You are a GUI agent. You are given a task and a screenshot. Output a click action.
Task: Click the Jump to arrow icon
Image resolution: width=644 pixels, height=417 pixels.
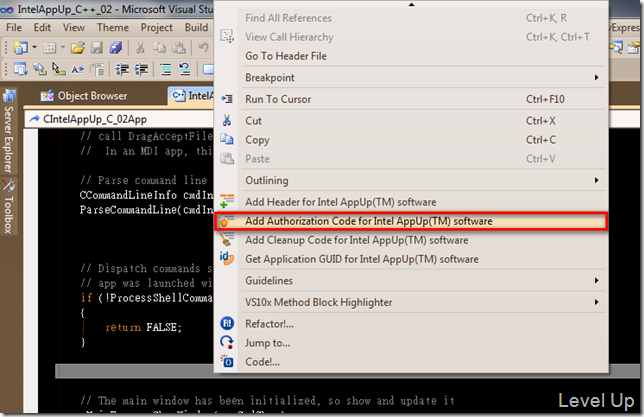(227, 342)
